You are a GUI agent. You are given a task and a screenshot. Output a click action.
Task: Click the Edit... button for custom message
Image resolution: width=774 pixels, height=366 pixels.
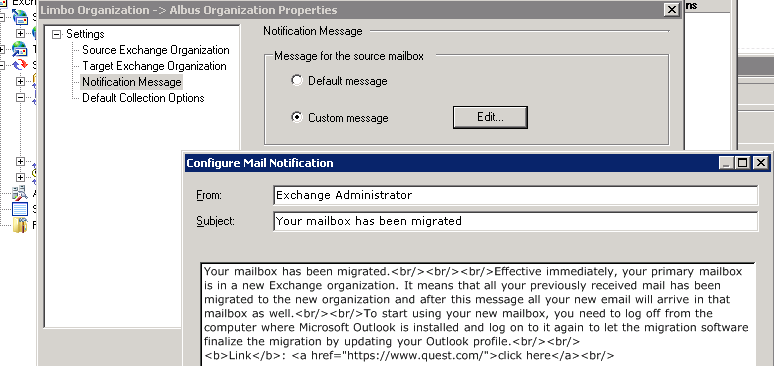(490, 118)
